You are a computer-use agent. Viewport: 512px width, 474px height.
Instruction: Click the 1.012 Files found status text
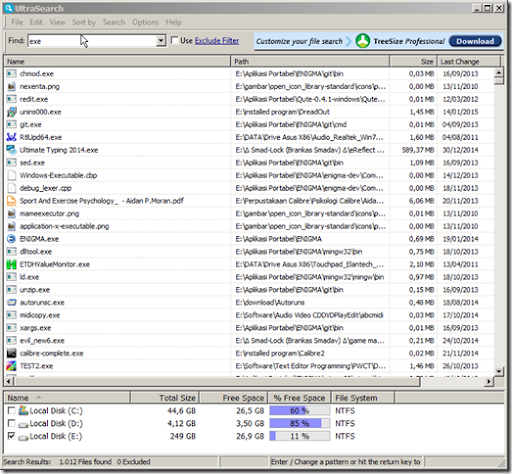85,462
